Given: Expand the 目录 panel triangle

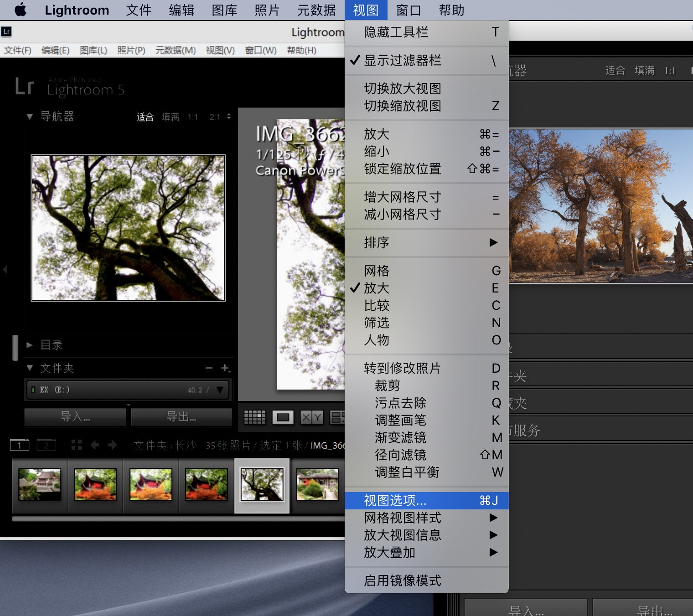Looking at the screenshot, I should point(30,345).
